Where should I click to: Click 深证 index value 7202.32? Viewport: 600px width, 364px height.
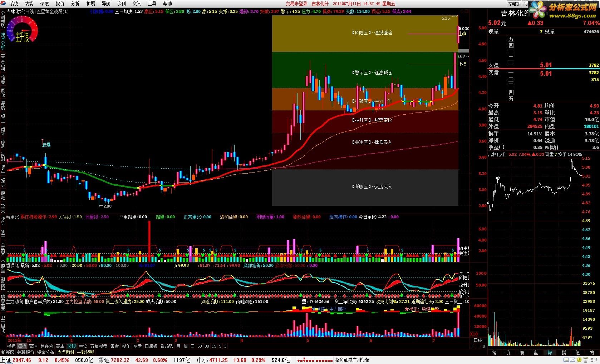[120, 360]
